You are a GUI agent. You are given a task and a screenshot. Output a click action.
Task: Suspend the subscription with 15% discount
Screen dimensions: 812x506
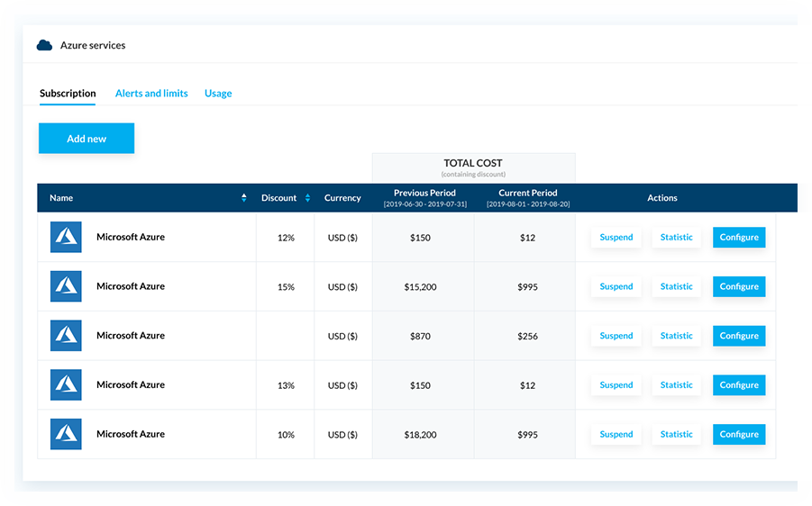pyautogui.click(x=616, y=286)
